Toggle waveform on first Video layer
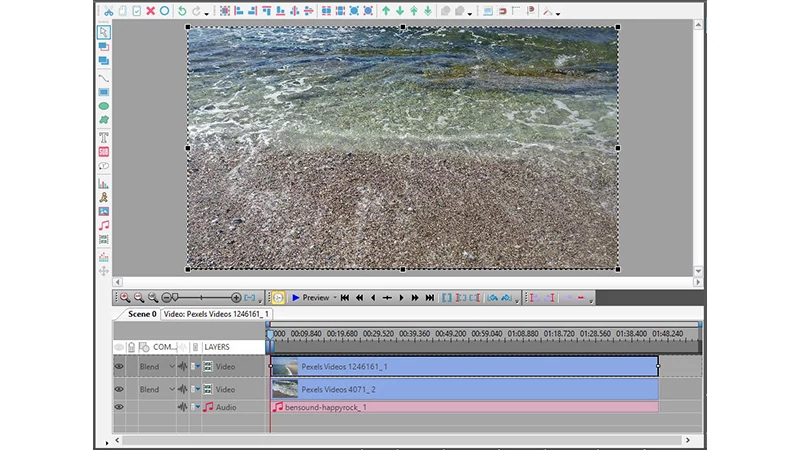 pyautogui.click(x=183, y=366)
